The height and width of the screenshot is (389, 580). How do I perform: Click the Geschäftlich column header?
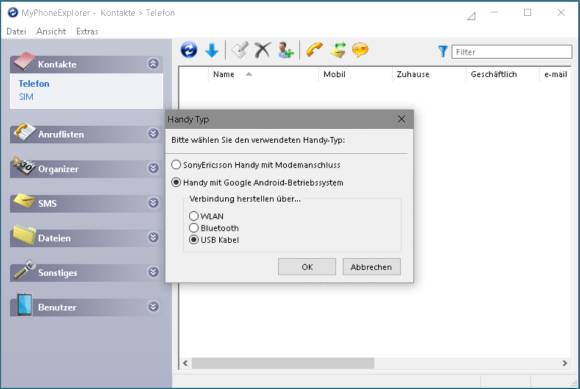[494, 74]
